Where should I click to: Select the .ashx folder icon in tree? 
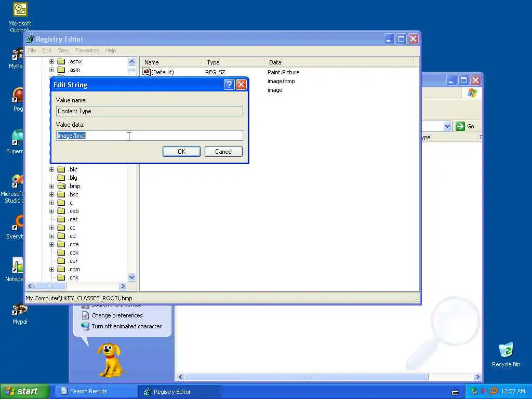61,61
